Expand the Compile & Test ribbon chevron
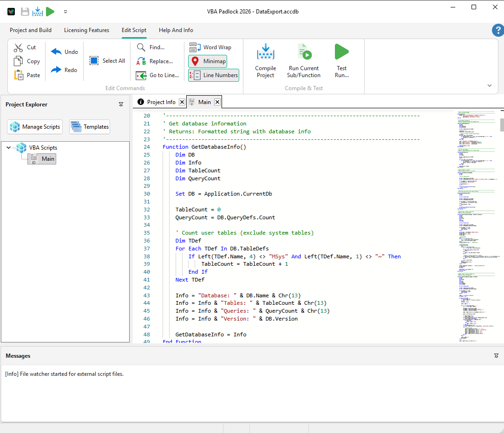The width and height of the screenshot is (504, 433). (x=490, y=85)
